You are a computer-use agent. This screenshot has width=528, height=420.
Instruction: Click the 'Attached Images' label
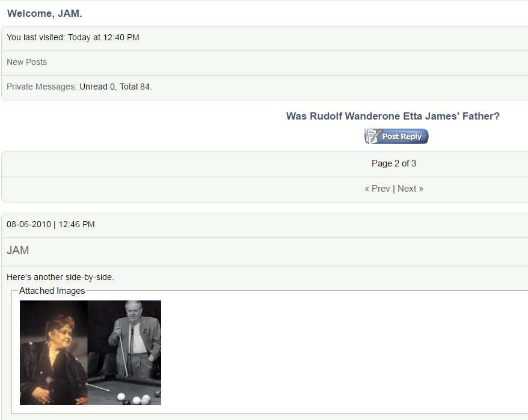click(52, 291)
